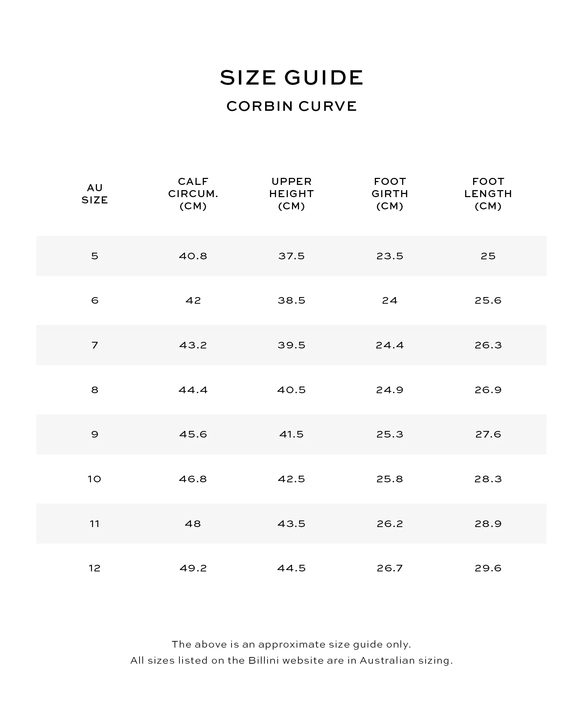Screen dimensions: 583x728
Task: Click foot girth value 24.9 for size 8
Action: coord(390,390)
